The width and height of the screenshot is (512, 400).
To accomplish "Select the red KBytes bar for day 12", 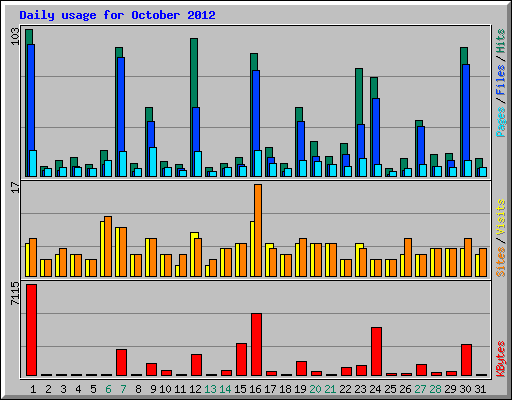I will click(196, 365).
